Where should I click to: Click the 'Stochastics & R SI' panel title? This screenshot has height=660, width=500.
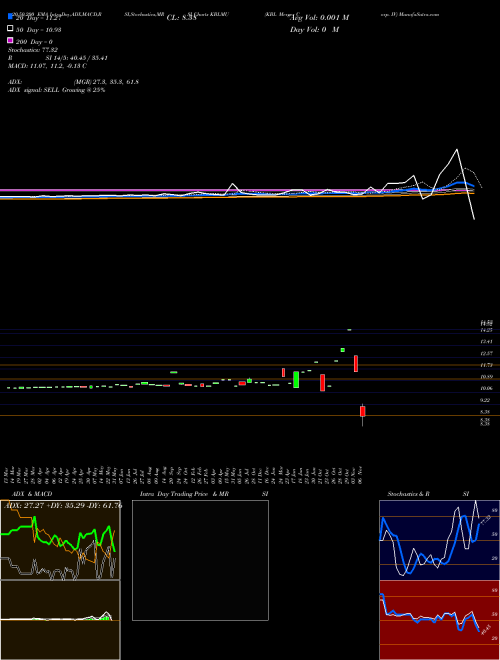(428, 494)
